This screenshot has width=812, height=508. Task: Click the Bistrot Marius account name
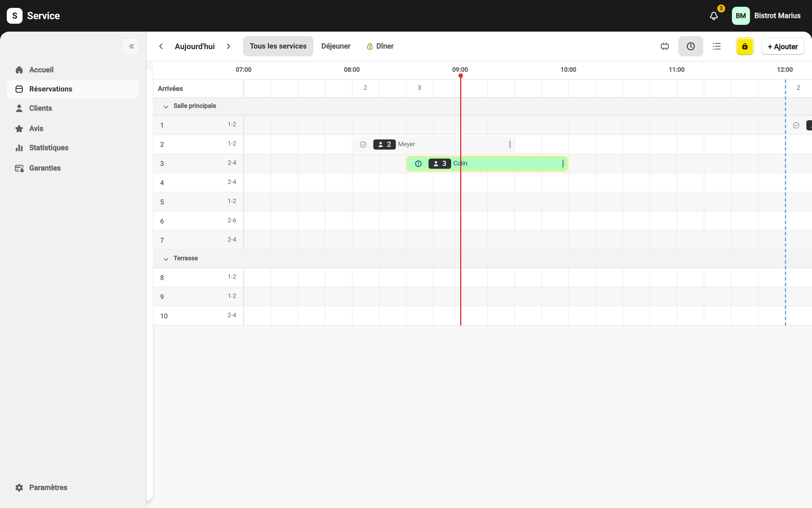777,16
